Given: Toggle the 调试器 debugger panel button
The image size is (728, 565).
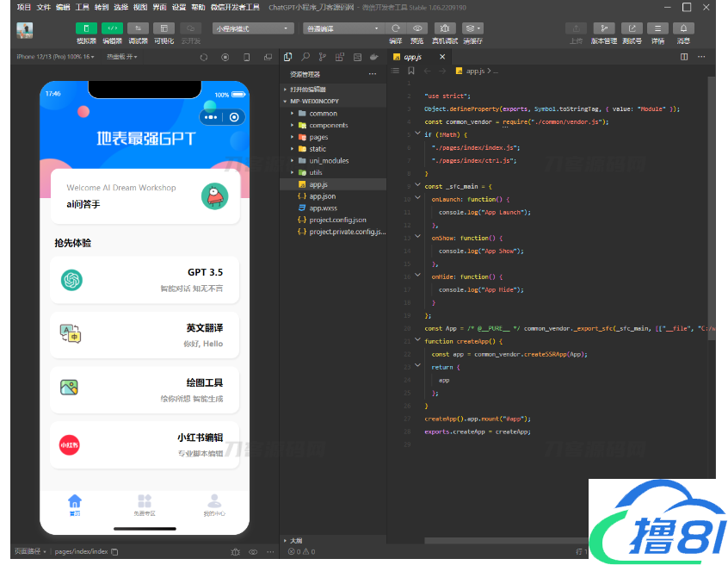Looking at the screenshot, I should (138, 28).
